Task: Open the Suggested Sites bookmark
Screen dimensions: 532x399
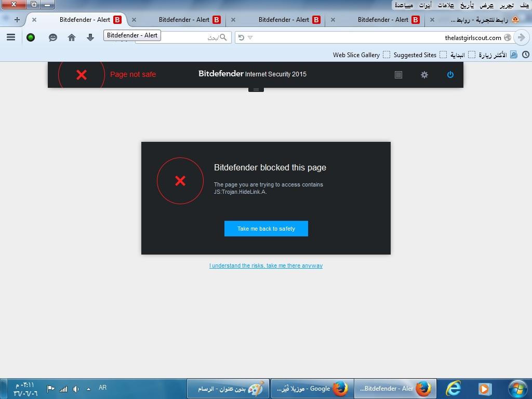Action: click(420, 55)
